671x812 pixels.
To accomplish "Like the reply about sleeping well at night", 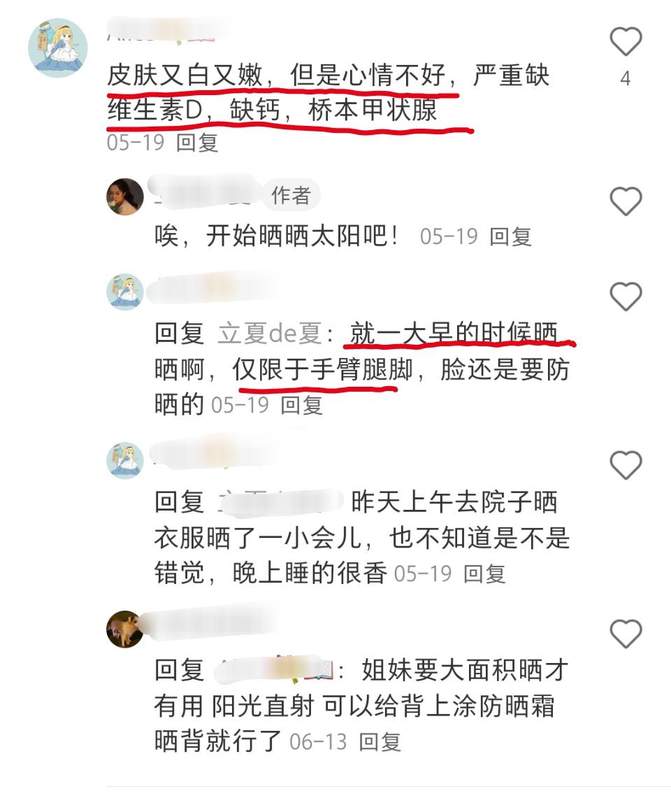I will 626,464.
